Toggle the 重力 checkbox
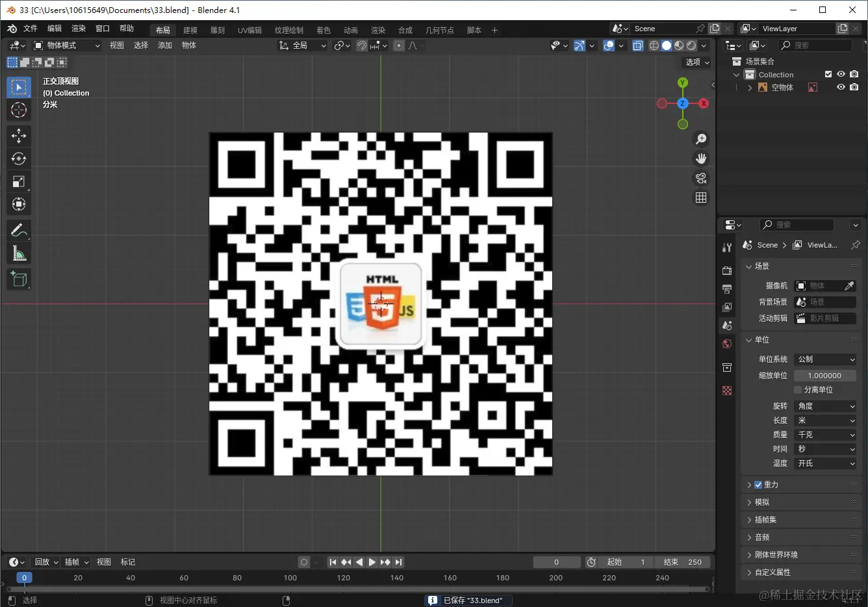 758,485
